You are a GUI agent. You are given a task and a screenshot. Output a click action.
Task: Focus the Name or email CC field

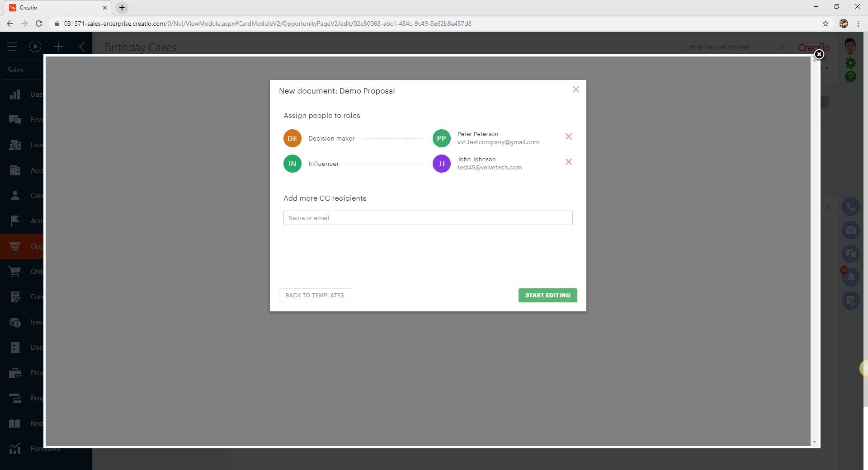coord(428,218)
